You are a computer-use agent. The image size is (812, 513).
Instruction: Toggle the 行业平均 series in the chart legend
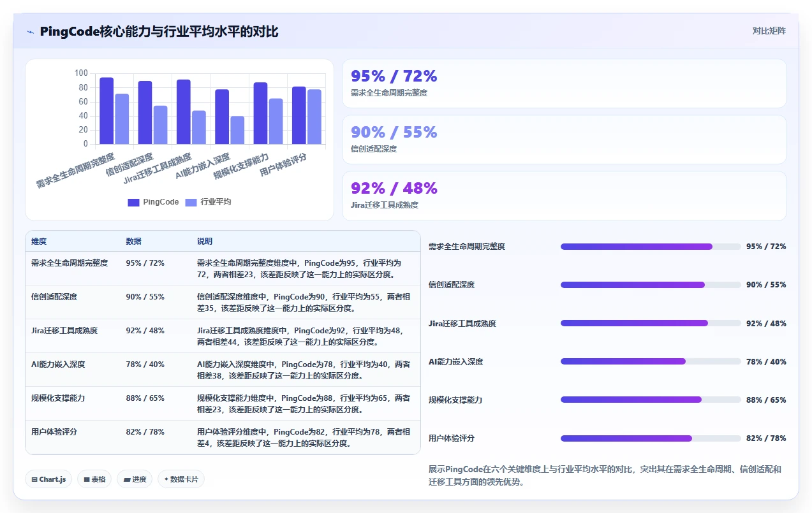point(208,202)
